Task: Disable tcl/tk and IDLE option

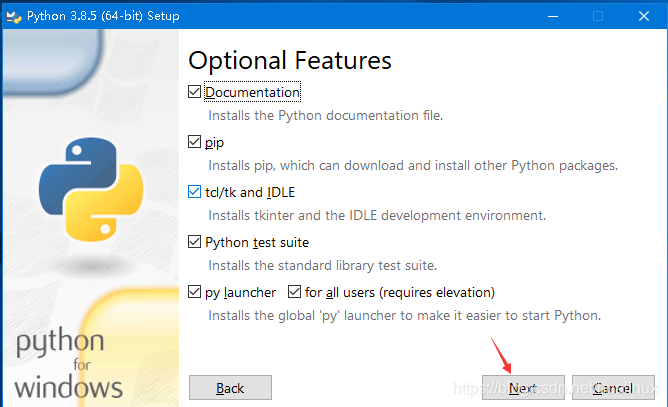Action: [194, 192]
